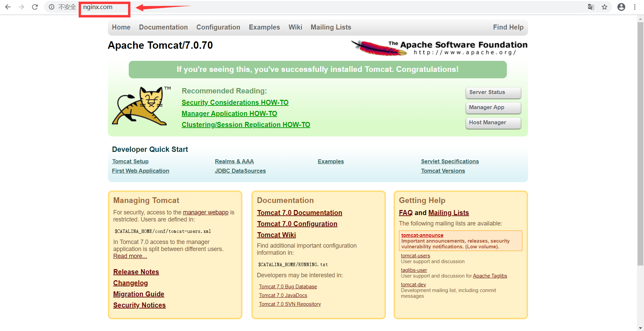Open Tomcat 7.0 Bug Database link
The image size is (644, 331).
[288, 287]
